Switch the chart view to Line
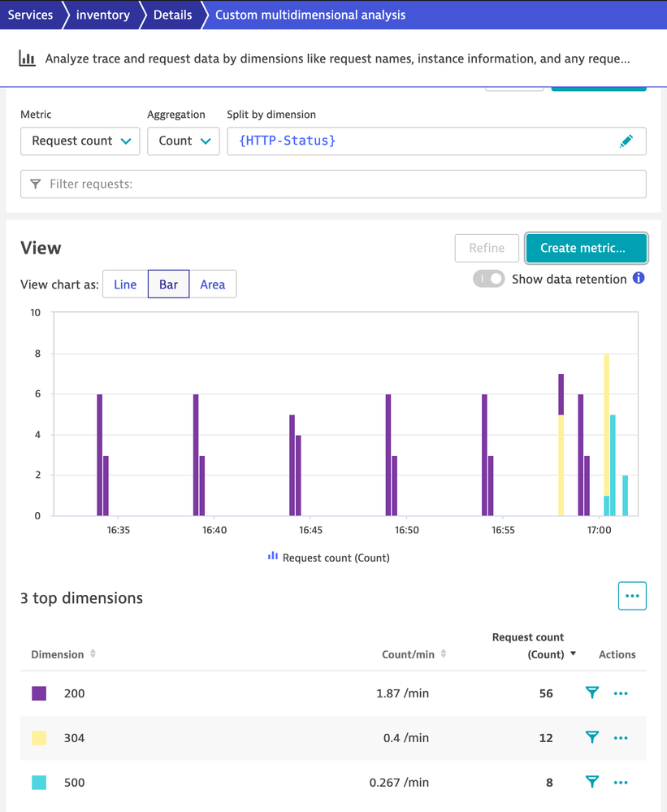The height and width of the screenshot is (812, 667). tap(125, 284)
